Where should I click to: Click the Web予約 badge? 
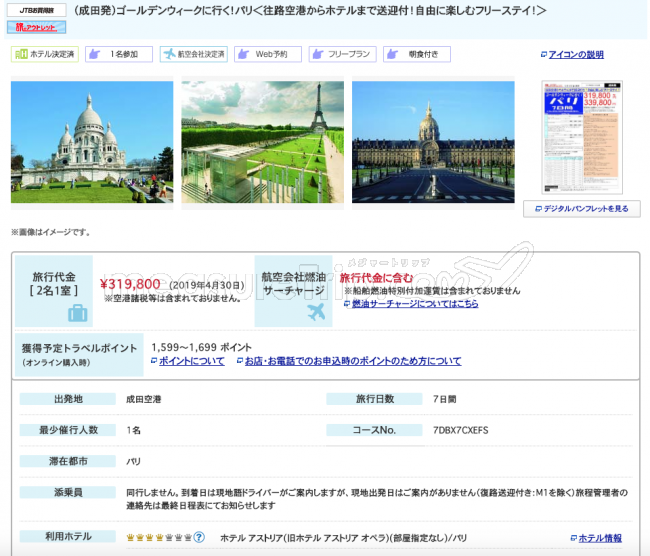(268, 54)
